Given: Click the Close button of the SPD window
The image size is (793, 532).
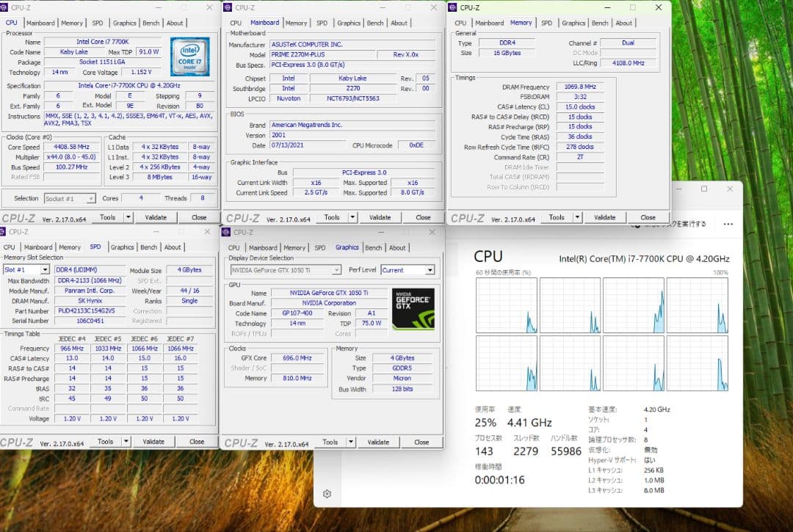Looking at the screenshot, I should 196,441.
